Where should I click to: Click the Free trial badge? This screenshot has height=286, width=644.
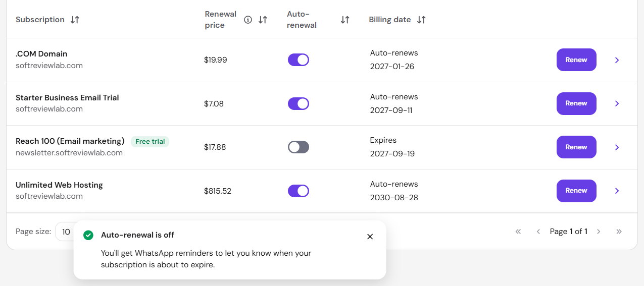[150, 142]
